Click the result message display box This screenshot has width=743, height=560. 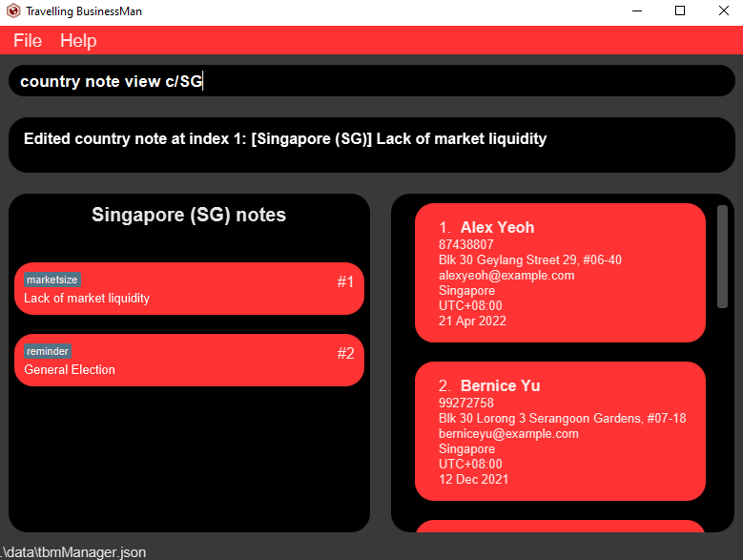coord(371,145)
